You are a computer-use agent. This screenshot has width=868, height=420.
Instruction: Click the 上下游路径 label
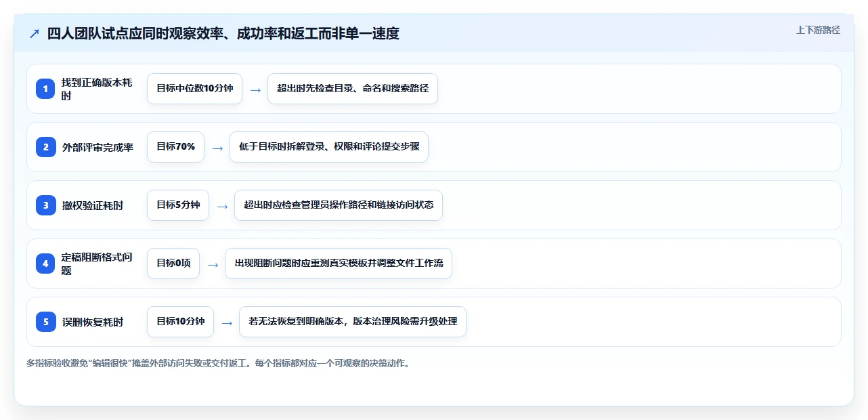coord(819,30)
